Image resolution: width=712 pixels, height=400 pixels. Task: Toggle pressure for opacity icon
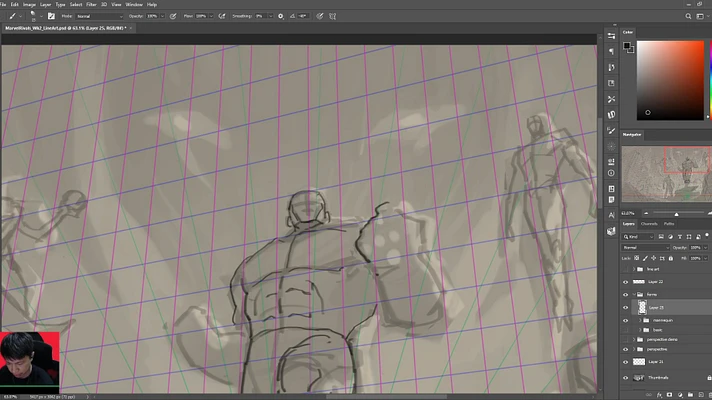pyautogui.click(x=173, y=16)
